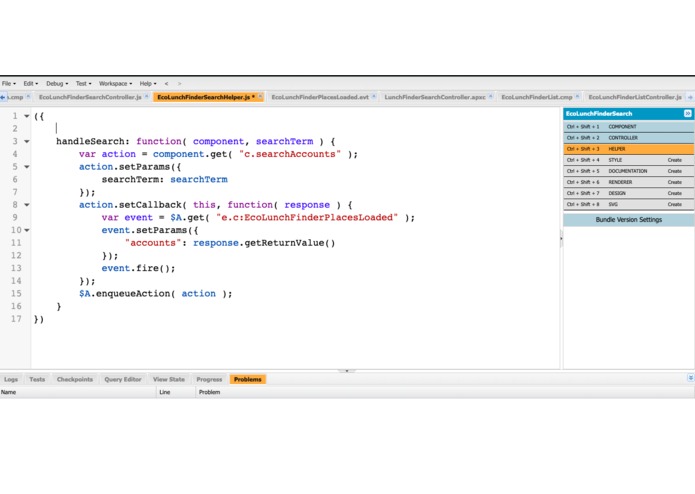695x494 pixels.
Task: Open the Test menu
Action: pyautogui.click(x=83, y=83)
